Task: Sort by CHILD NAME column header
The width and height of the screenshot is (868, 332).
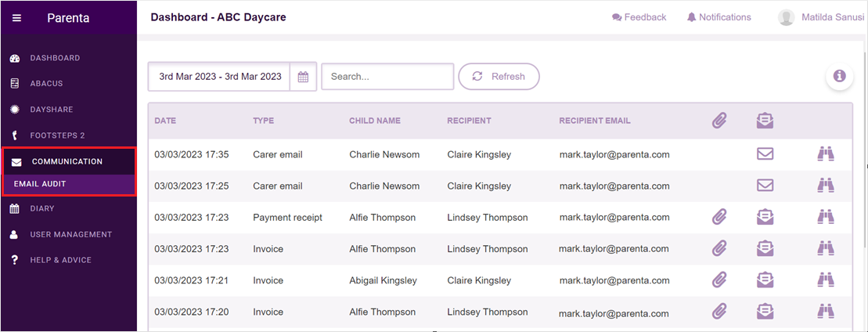Action: 375,121
